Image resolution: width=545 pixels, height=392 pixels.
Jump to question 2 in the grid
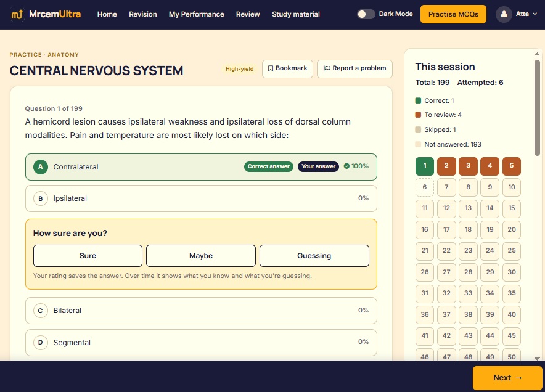pyautogui.click(x=446, y=166)
